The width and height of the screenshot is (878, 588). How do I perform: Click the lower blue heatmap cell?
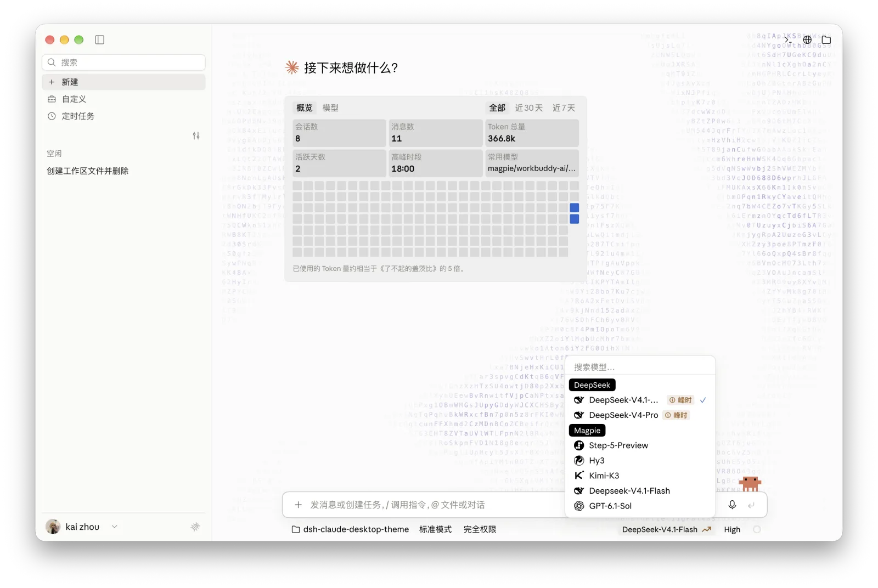point(575,219)
